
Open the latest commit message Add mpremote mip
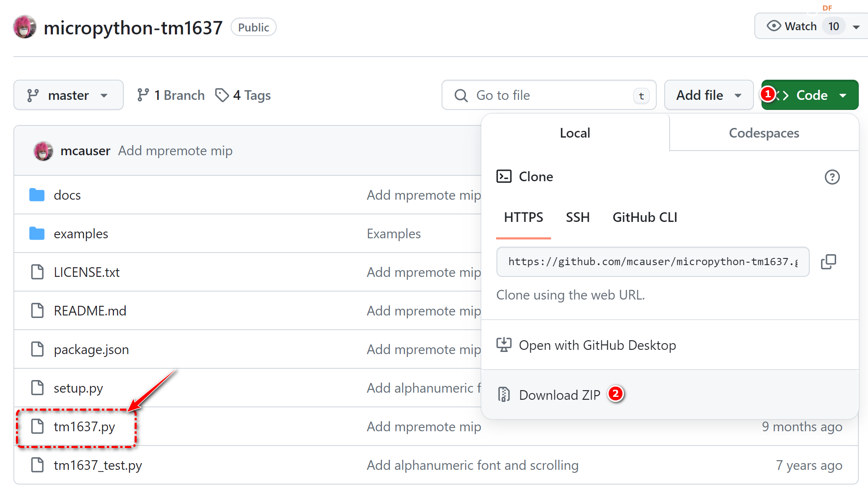pos(175,151)
